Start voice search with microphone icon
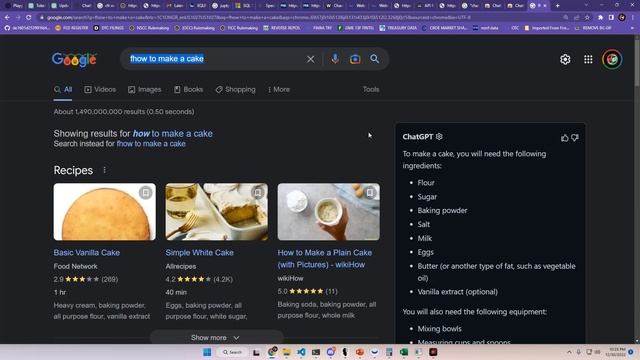The image size is (640, 360). (335, 59)
